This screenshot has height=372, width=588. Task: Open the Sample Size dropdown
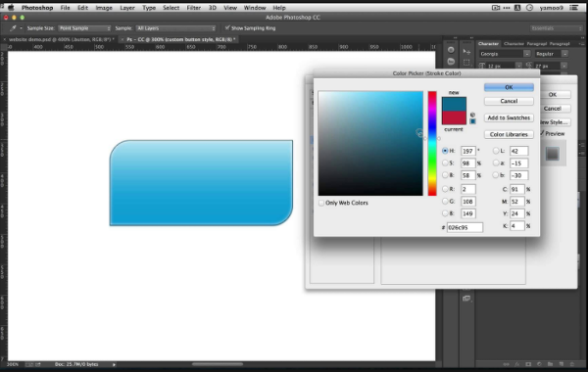pyautogui.click(x=84, y=28)
